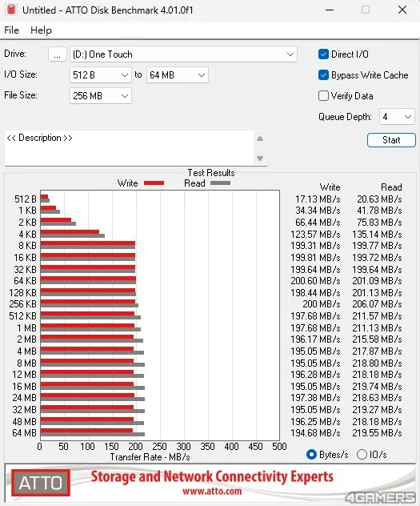The width and height of the screenshot is (420, 506).
Task: Click the 20.63 MB/s read value
Action: coord(379,199)
